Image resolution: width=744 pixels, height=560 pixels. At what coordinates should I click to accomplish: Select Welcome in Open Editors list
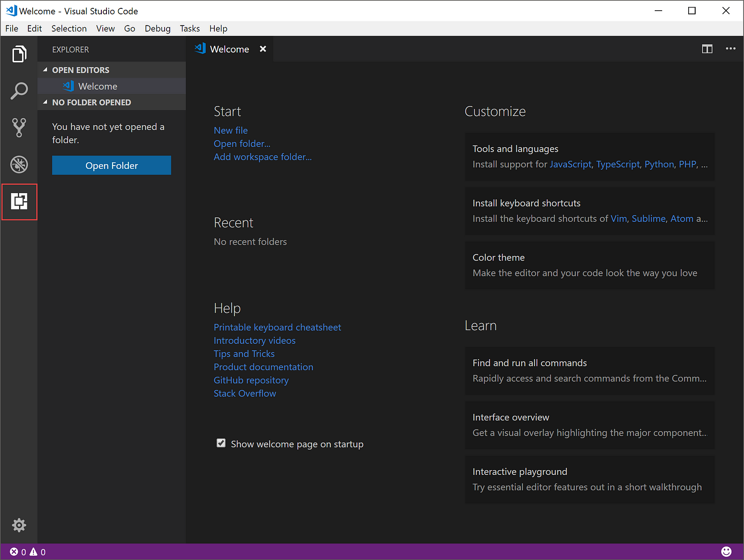coord(112,86)
